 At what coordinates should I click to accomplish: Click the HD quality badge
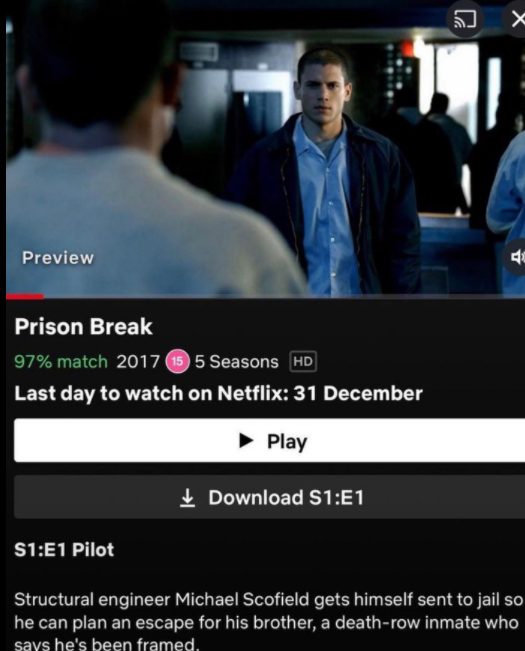[x=303, y=361]
